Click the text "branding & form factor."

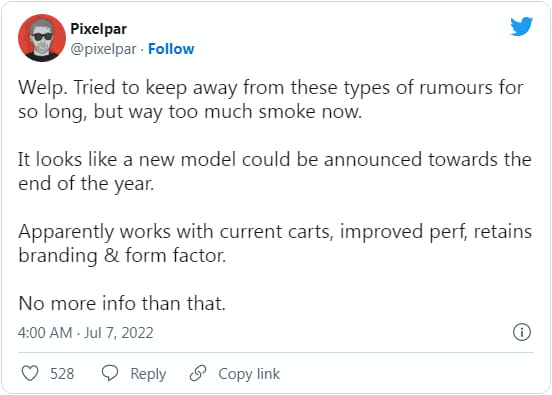click(122, 256)
